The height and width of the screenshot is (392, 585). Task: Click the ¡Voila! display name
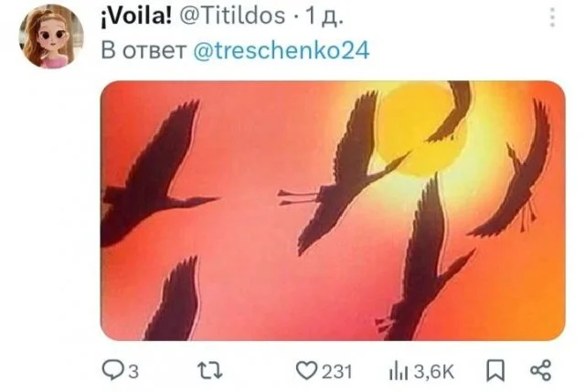(x=136, y=16)
